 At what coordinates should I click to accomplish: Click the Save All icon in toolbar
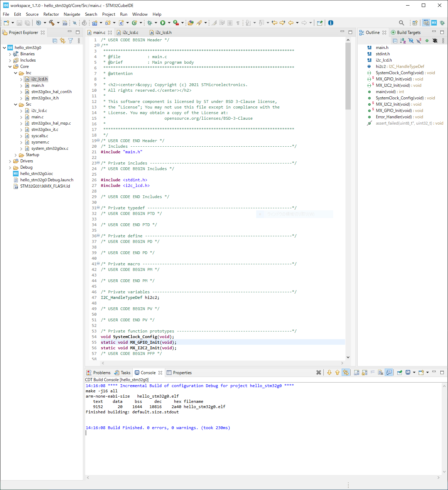pos(27,23)
